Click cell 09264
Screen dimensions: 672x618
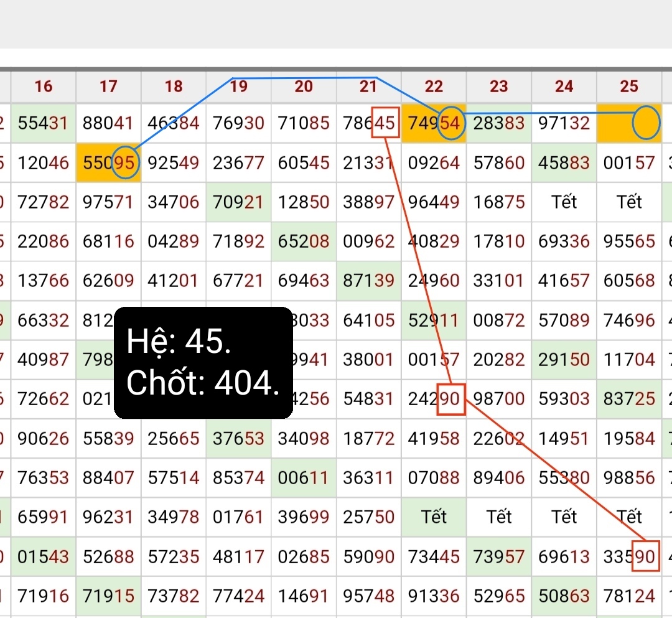(x=434, y=163)
